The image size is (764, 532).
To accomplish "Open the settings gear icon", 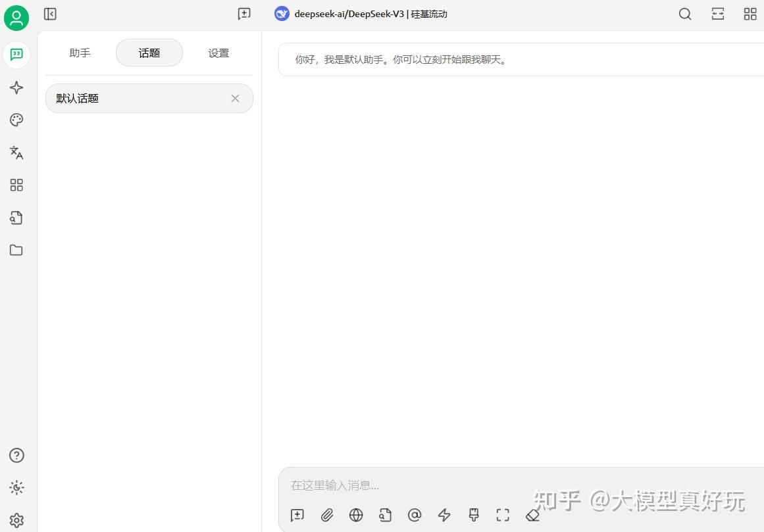I will [16, 520].
